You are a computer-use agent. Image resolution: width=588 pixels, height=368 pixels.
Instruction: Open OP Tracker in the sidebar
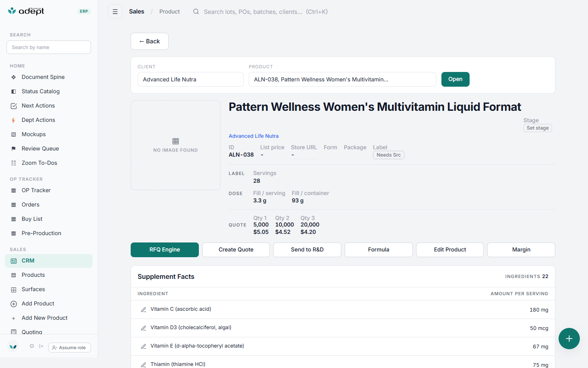(x=49, y=190)
